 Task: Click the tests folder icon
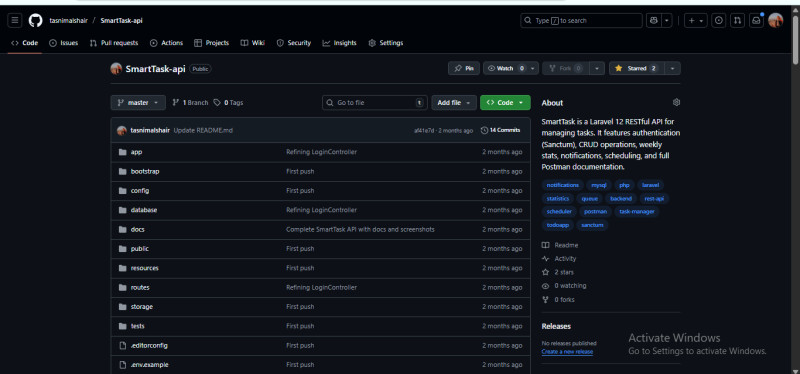[122, 326]
